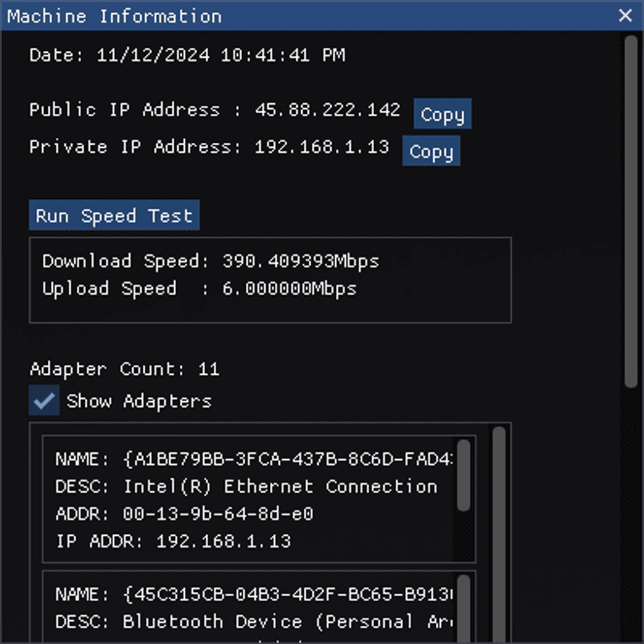
Task: Click the Download Speed result line
Action: point(211,262)
